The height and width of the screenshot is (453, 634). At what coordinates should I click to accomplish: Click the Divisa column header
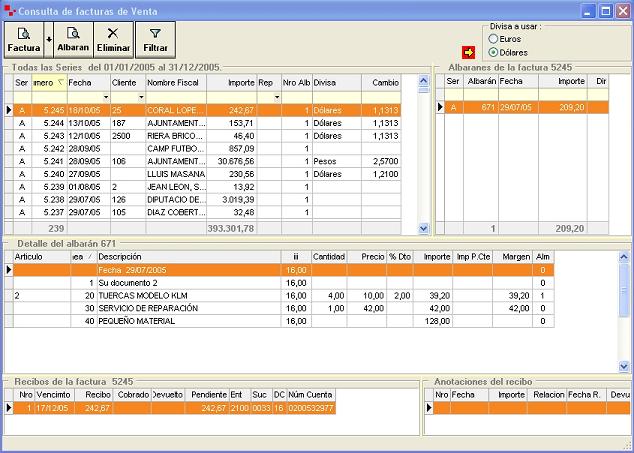[x=337, y=83]
